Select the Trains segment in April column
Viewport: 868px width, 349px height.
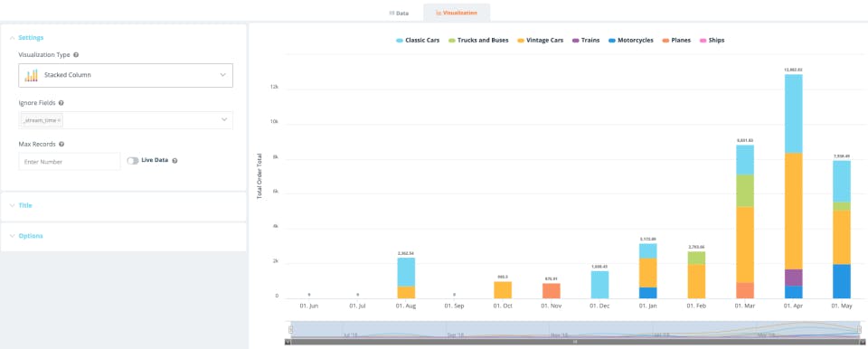pos(793,278)
